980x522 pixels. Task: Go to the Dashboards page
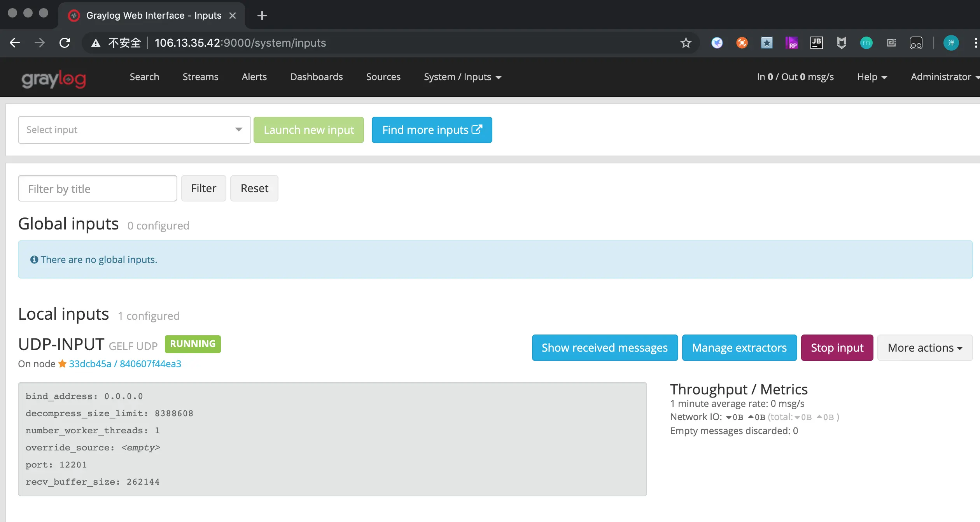pos(316,77)
